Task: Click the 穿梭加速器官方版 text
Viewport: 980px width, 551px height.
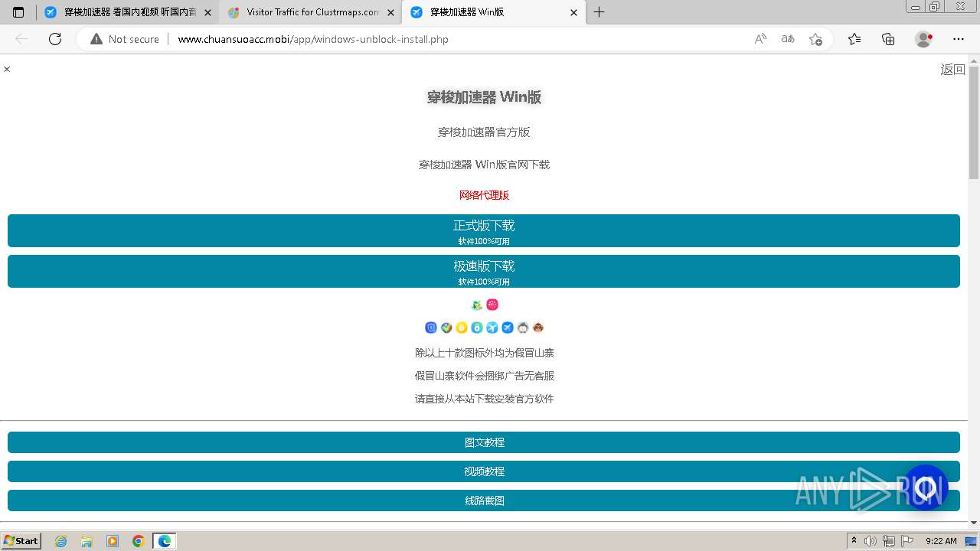Action: (484, 132)
